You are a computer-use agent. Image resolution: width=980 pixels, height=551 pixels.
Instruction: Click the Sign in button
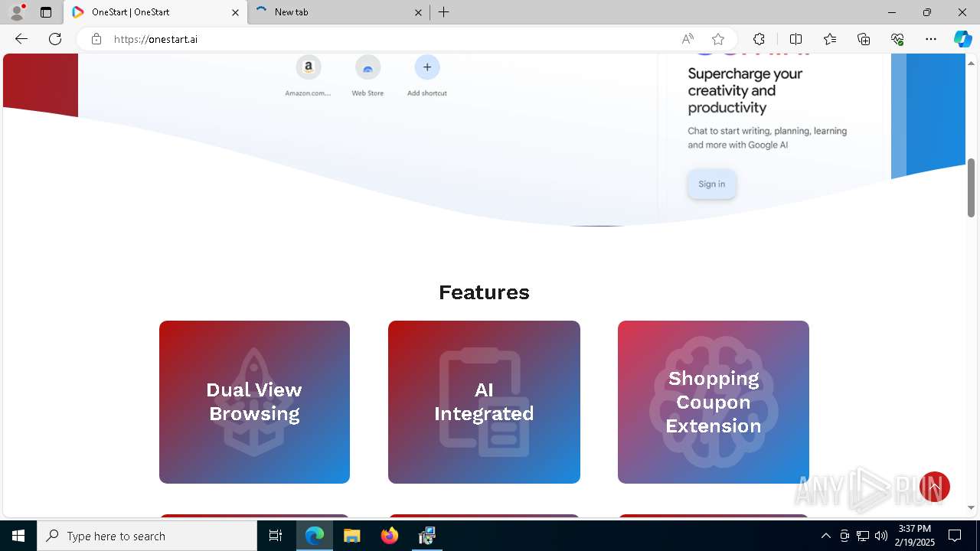point(712,184)
